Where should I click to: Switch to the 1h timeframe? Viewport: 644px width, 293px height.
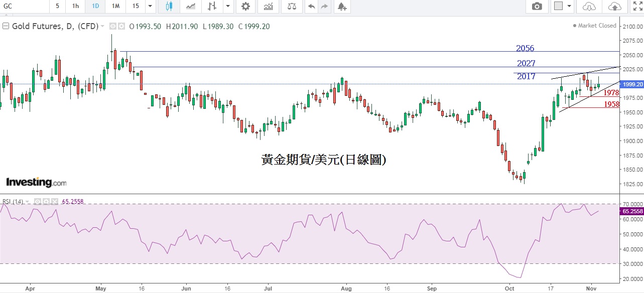(75, 7)
